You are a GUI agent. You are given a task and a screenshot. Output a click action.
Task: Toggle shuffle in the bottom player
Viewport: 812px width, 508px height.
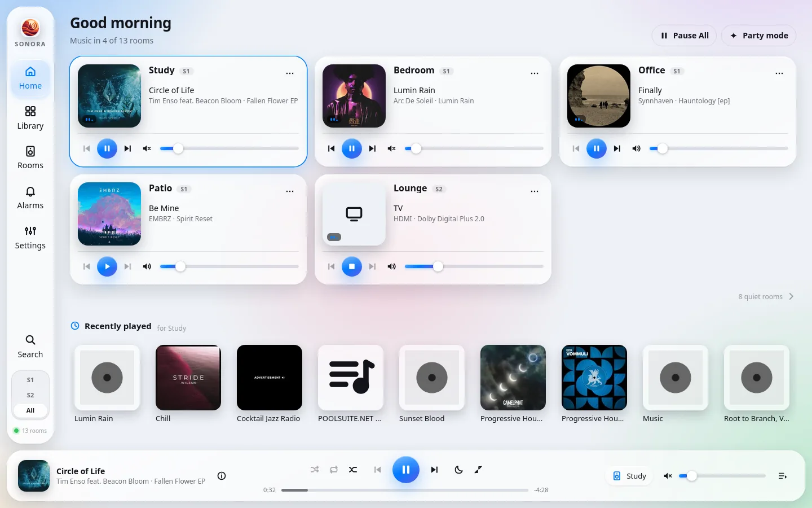coord(315,470)
